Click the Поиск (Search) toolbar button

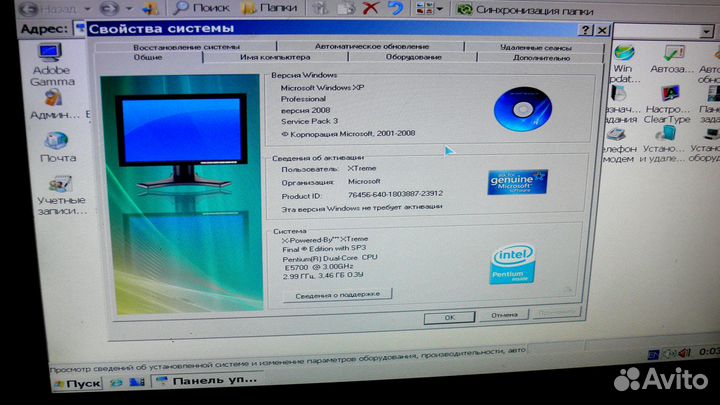[x=201, y=7]
